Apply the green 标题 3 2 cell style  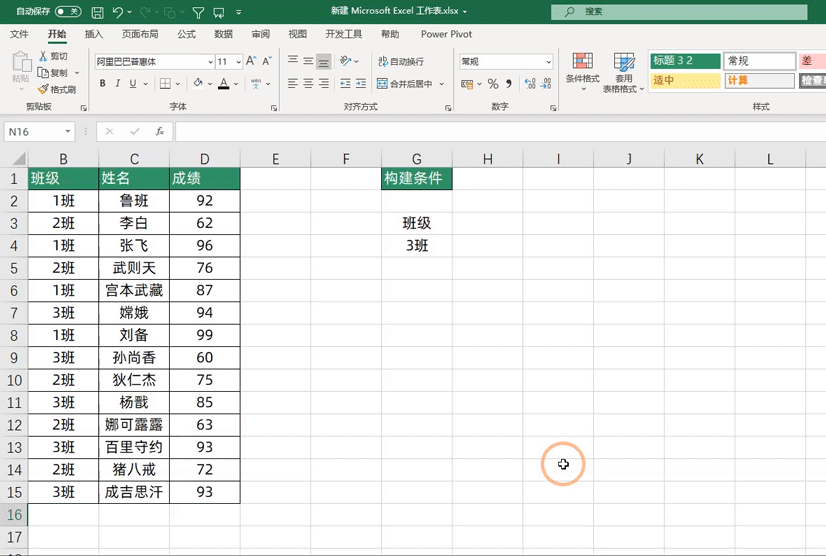pos(685,61)
